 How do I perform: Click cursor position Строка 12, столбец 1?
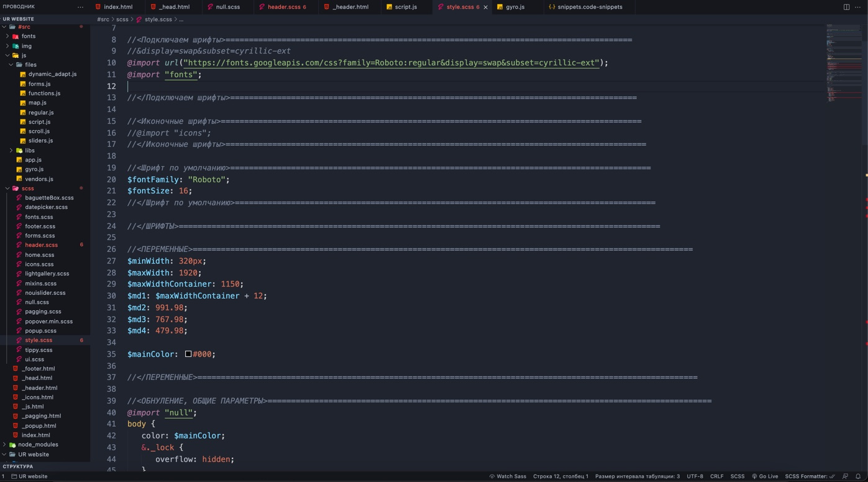point(560,476)
